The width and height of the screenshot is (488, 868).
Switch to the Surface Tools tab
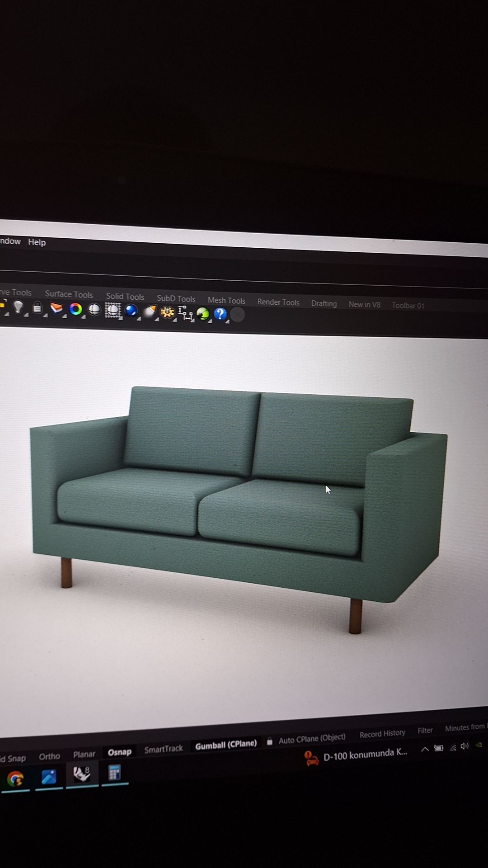click(x=69, y=294)
